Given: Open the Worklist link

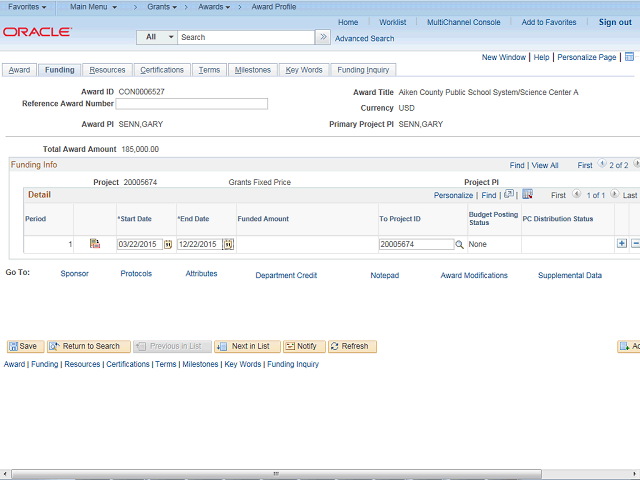Looking at the screenshot, I should click(392, 22).
